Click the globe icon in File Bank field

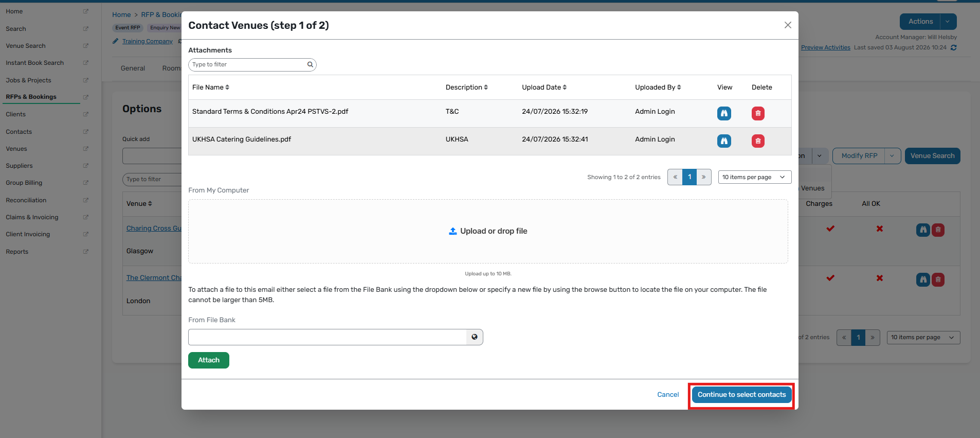(475, 337)
